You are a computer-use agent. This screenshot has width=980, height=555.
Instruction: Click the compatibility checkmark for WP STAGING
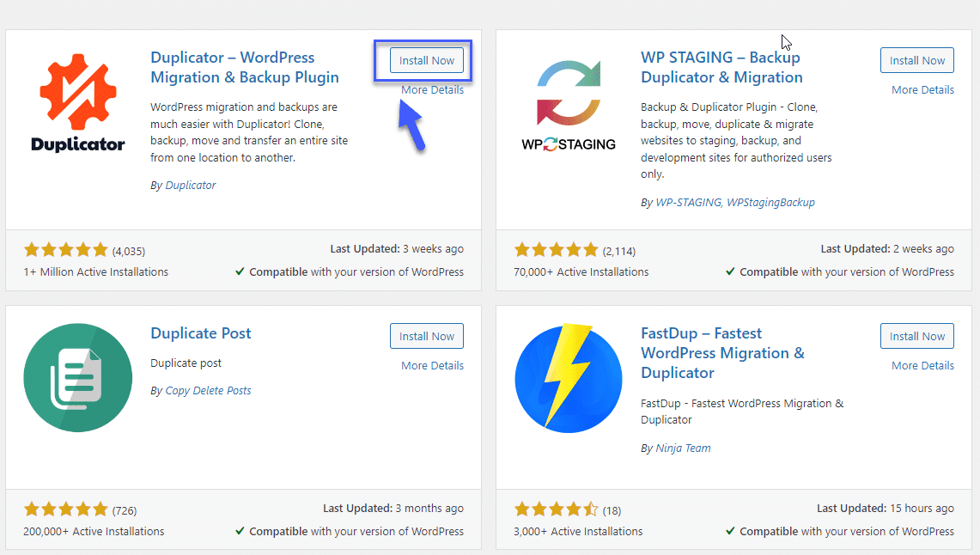point(730,271)
